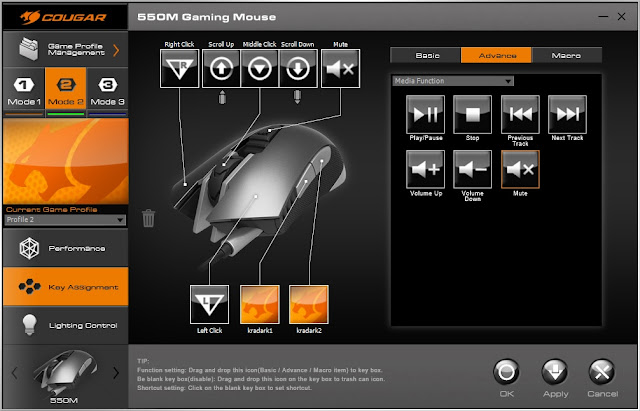
Task: Choose the Previous Track media function
Action: (x=520, y=115)
